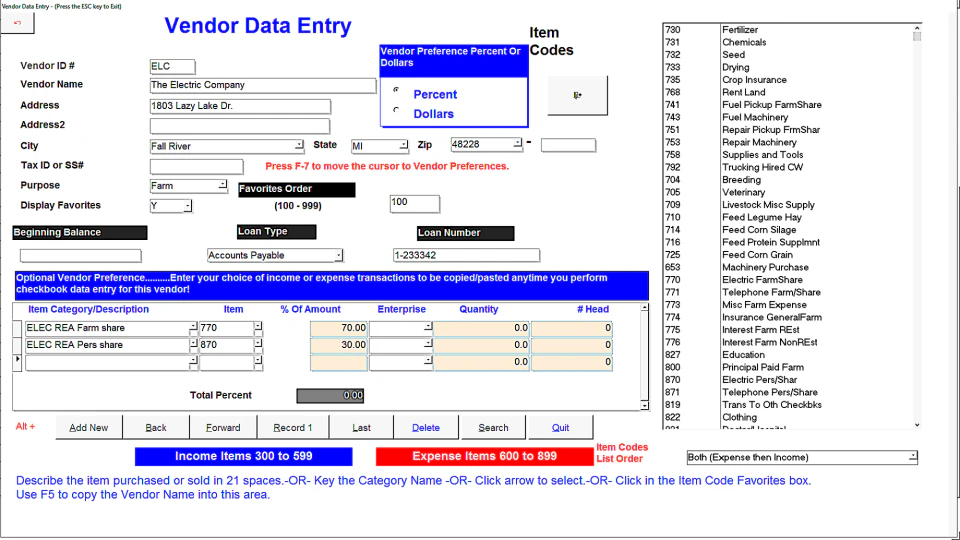
Task: Open the Purpose Farm dropdown
Action: [223, 186]
